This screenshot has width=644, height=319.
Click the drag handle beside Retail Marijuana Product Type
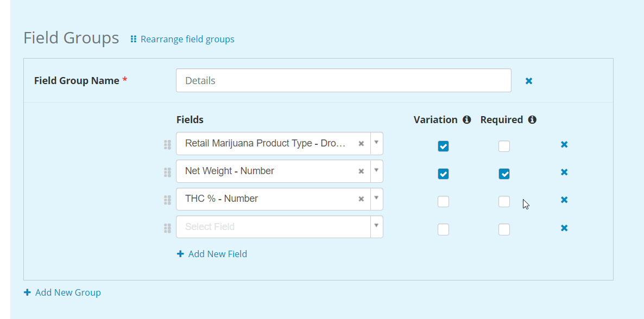click(x=167, y=144)
